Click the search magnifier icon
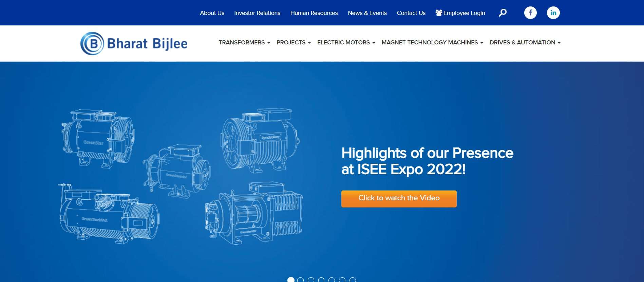The height and width of the screenshot is (282, 644). (x=503, y=13)
